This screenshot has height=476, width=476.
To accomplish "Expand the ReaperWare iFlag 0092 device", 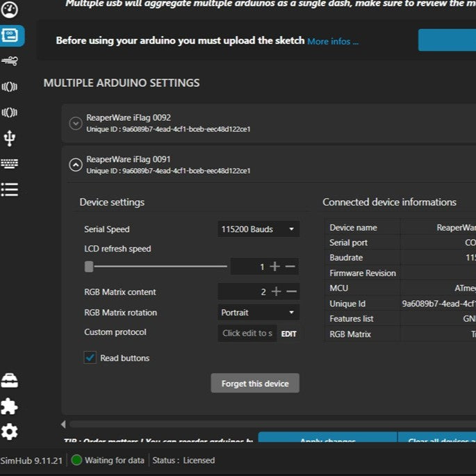I will [x=76, y=123].
